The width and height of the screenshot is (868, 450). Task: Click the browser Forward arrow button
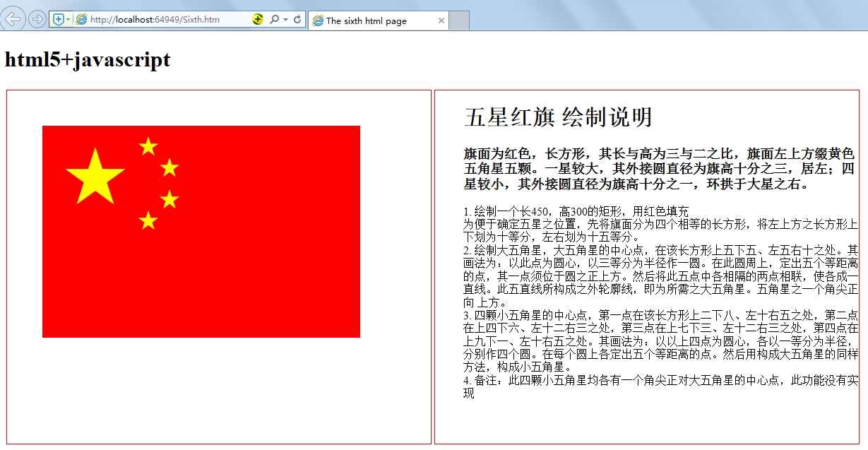[37, 19]
